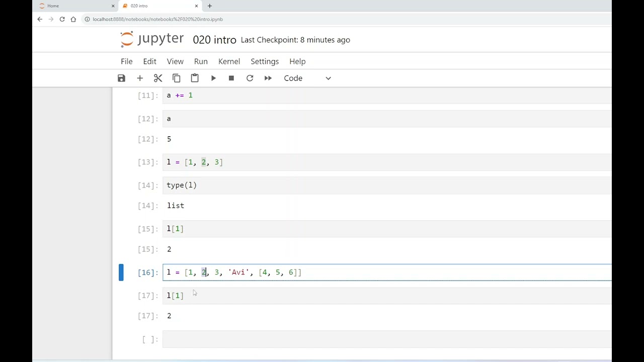Image resolution: width=644 pixels, height=362 pixels.
Task: Reload the page using browser refresh icon
Action: [x=62, y=19]
